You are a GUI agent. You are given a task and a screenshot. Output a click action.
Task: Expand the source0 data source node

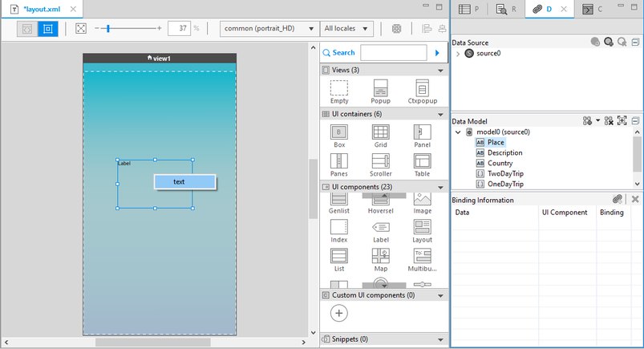457,53
